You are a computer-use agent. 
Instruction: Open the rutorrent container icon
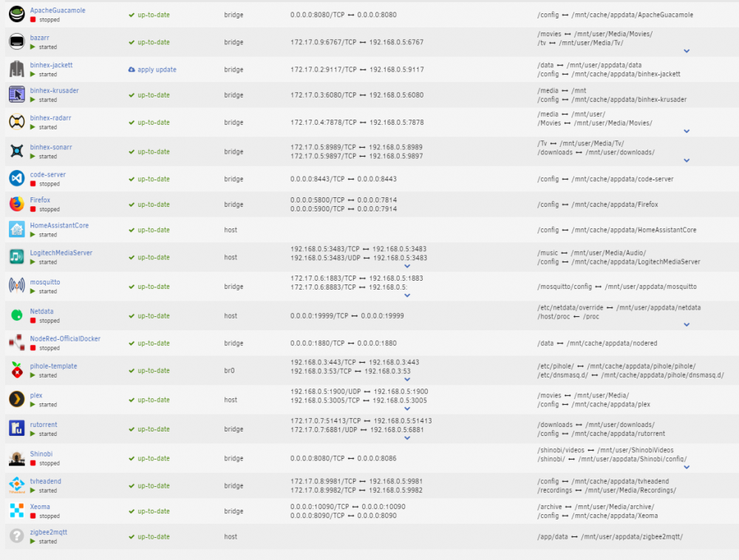[x=16, y=428]
